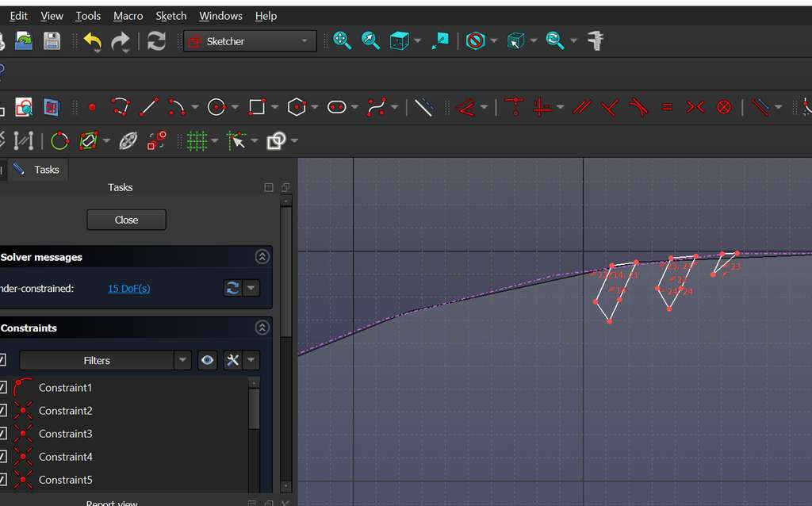This screenshot has width=812, height=506.
Task: Open the View menu
Action: [52, 16]
